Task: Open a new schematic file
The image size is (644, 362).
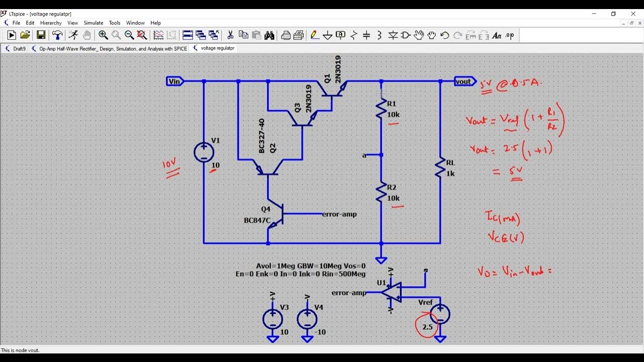Action: coord(12,35)
